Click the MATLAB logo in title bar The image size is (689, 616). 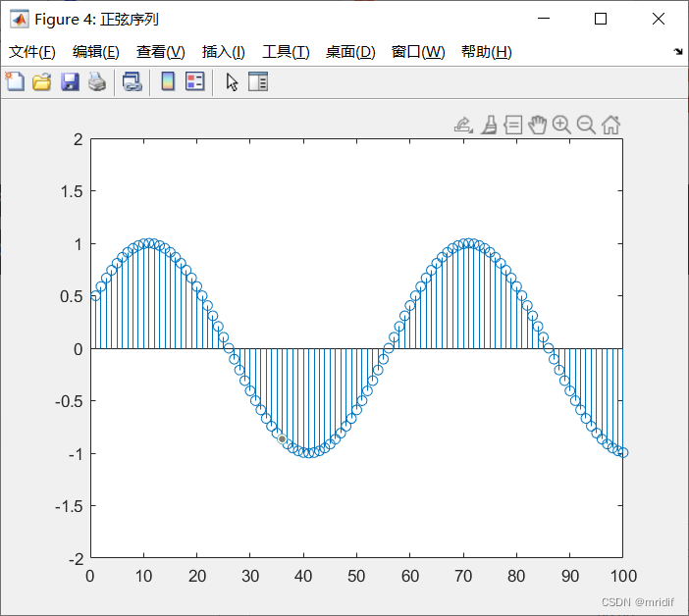click(20, 19)
